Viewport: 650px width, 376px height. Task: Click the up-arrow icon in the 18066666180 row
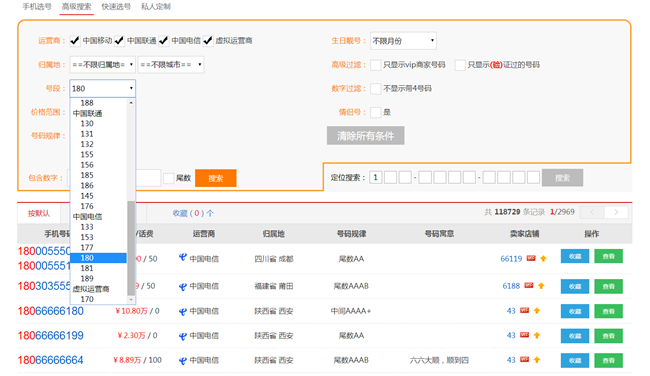[x=537, y=311]
